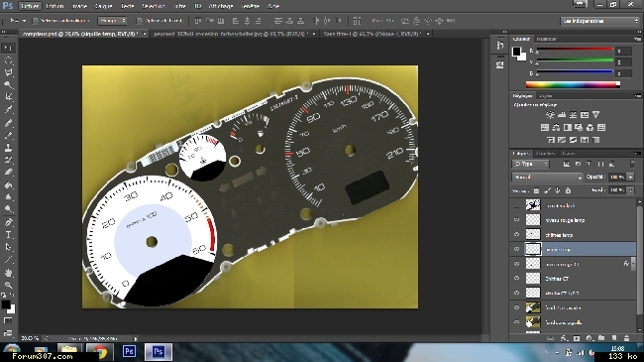Select the Magic Wand tool
The image size is (644, 362).
(x=8, y=84)
